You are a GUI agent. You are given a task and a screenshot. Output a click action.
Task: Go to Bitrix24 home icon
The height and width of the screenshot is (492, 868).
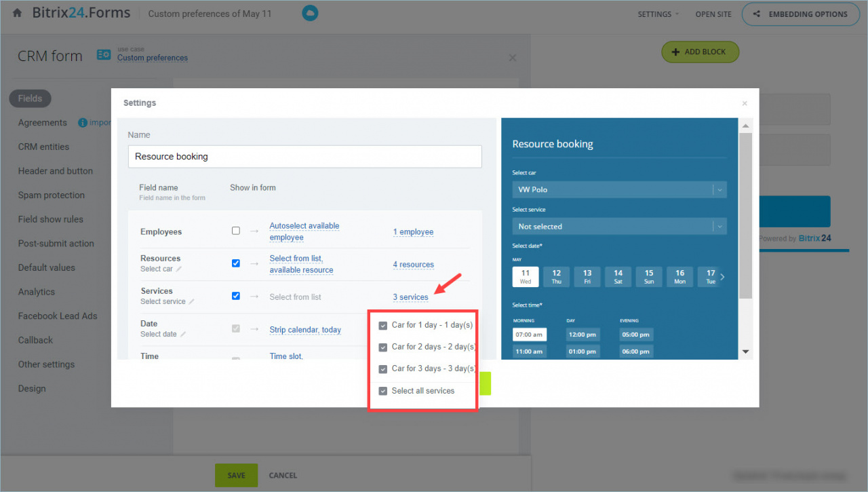17,14
